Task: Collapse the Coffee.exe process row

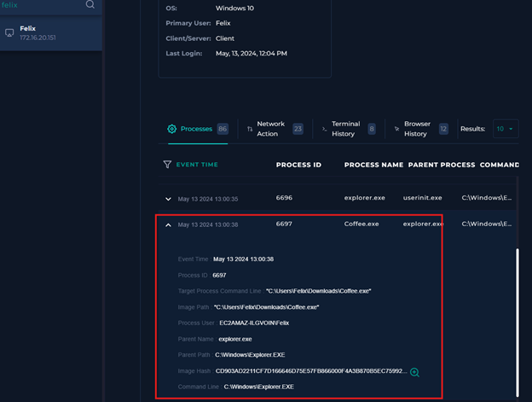Action: coord(168,224)
